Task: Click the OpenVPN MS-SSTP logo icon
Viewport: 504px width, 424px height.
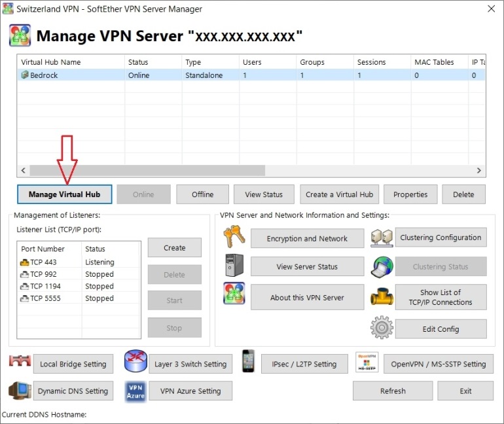Action: [367, 362]
